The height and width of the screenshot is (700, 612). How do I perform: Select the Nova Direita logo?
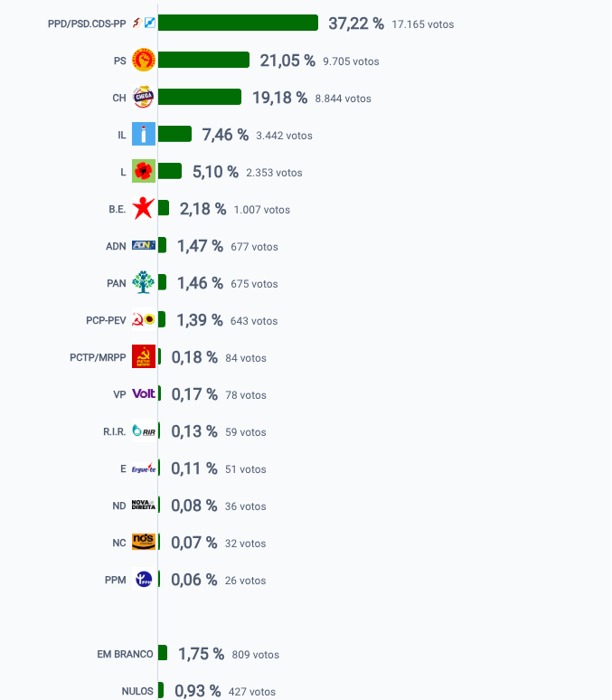[x=144, y=505]
